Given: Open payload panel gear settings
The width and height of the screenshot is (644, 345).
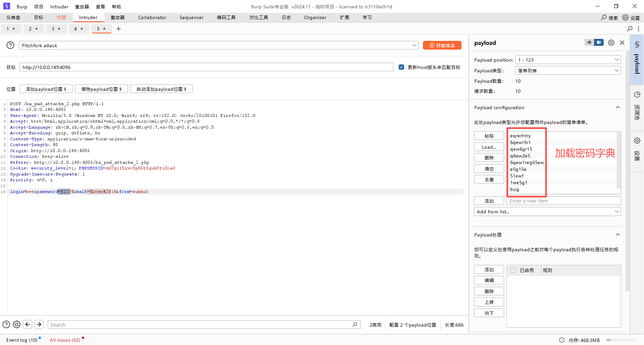Looking at the screenshot, I should [x=611, y=43].
